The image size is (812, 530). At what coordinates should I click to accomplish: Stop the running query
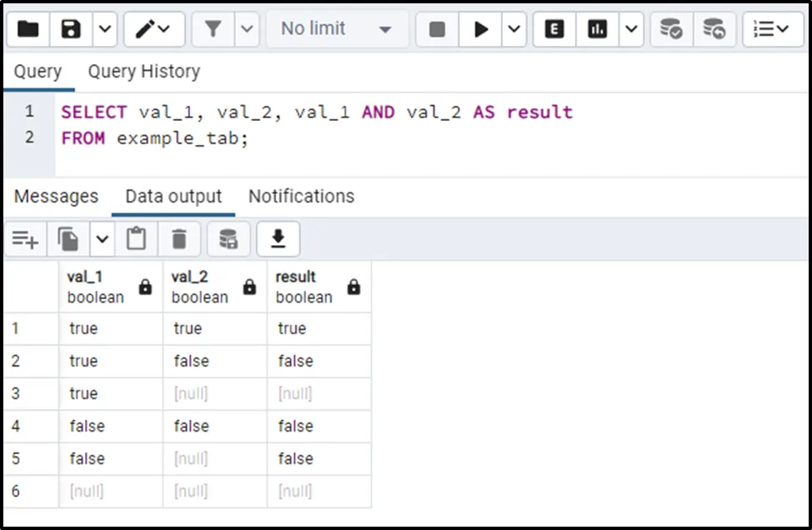tap(437, 29)
